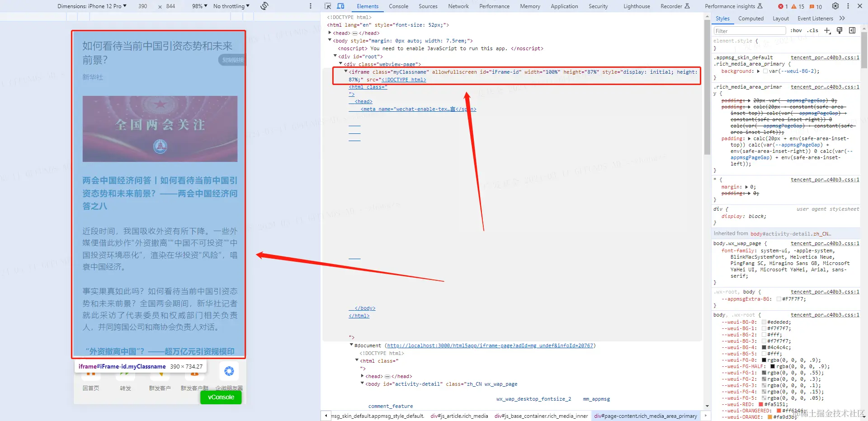The height and width of the screenshot is (421, 868).
Task: Select div#page-content breadcrumb item
Action: coord(646,416)
